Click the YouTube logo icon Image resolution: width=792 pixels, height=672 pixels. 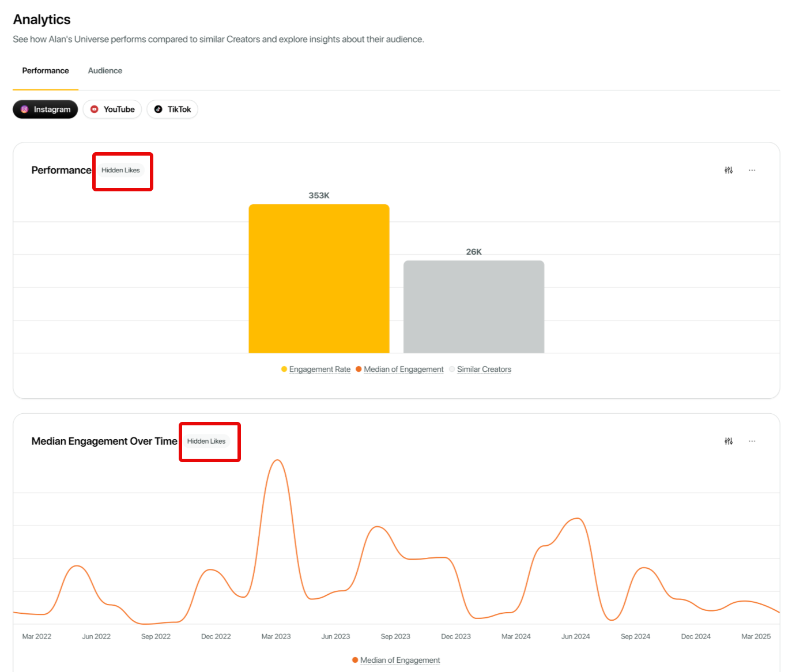pyautogui.click(x=95, y=110)
